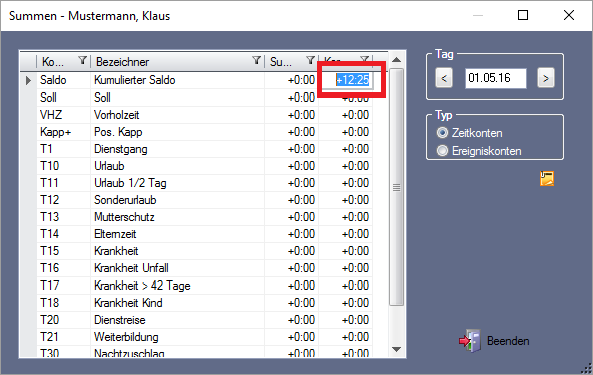Select the Zeitkonten radio button
Viewport: 593px width, 375px height.
442,133
